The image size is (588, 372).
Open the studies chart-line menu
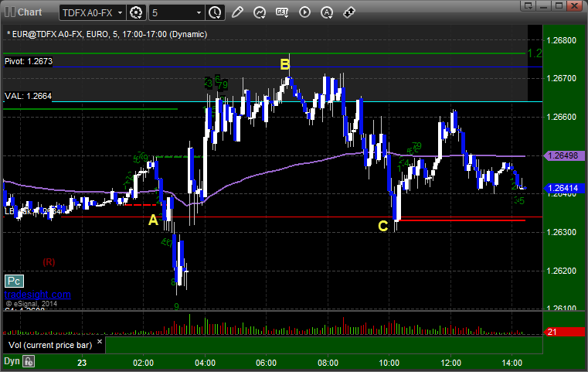coord(260,12)
